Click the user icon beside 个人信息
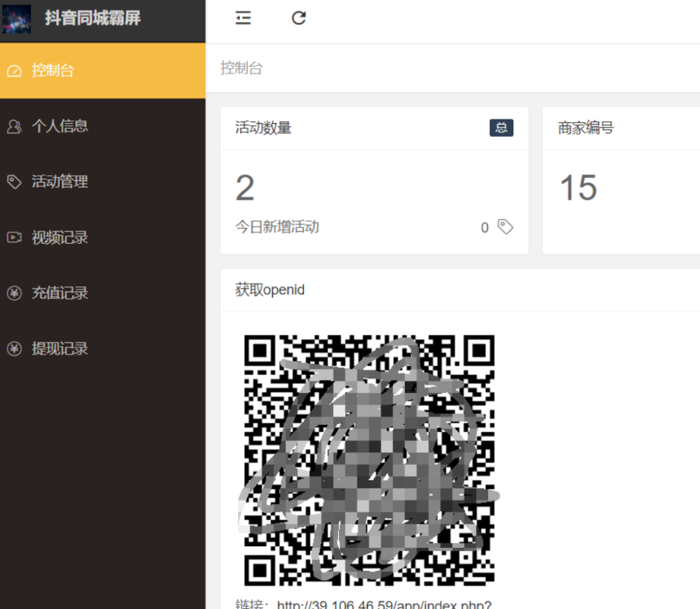Viewport: 700px width, 609px height. pos(14,126)
